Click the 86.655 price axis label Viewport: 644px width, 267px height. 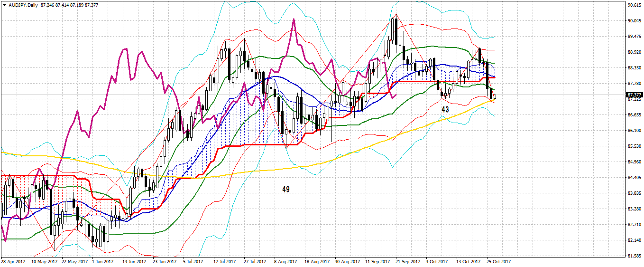click(x=634, y=115)
